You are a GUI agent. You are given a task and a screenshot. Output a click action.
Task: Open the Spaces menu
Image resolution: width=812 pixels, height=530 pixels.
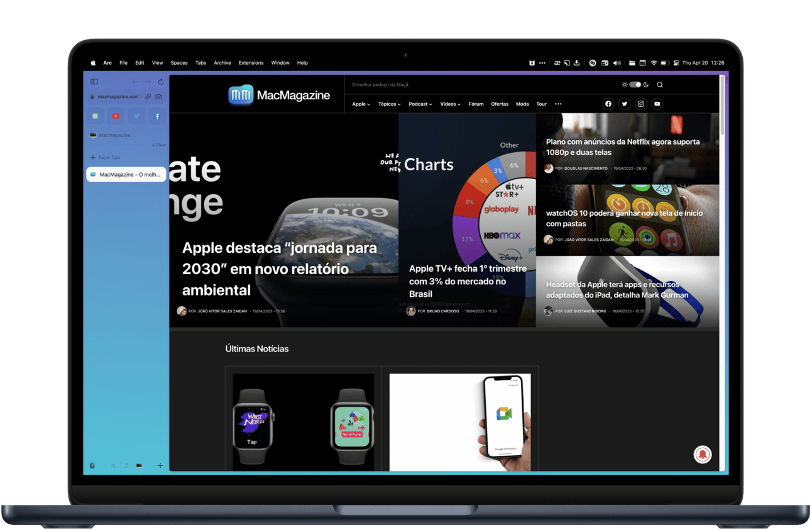[179, 63]
